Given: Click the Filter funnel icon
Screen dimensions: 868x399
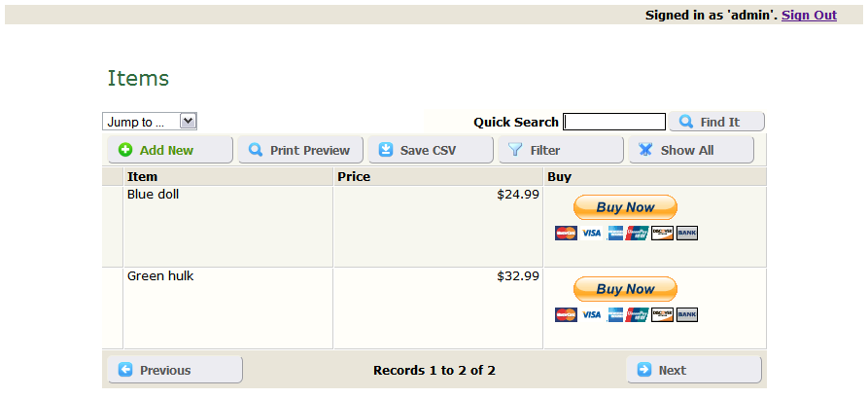Looking at the screenshot, I should (x=515, y=150).
